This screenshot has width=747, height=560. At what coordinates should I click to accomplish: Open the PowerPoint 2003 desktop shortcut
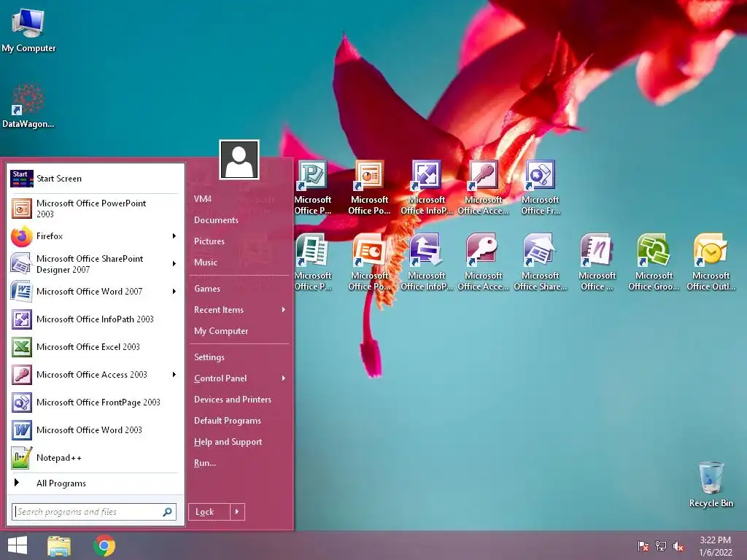tap(369, 187)
